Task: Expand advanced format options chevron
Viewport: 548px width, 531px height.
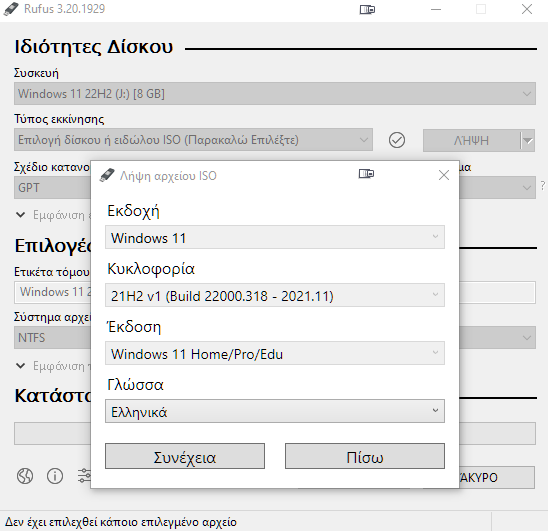Action: coord(21,366)
